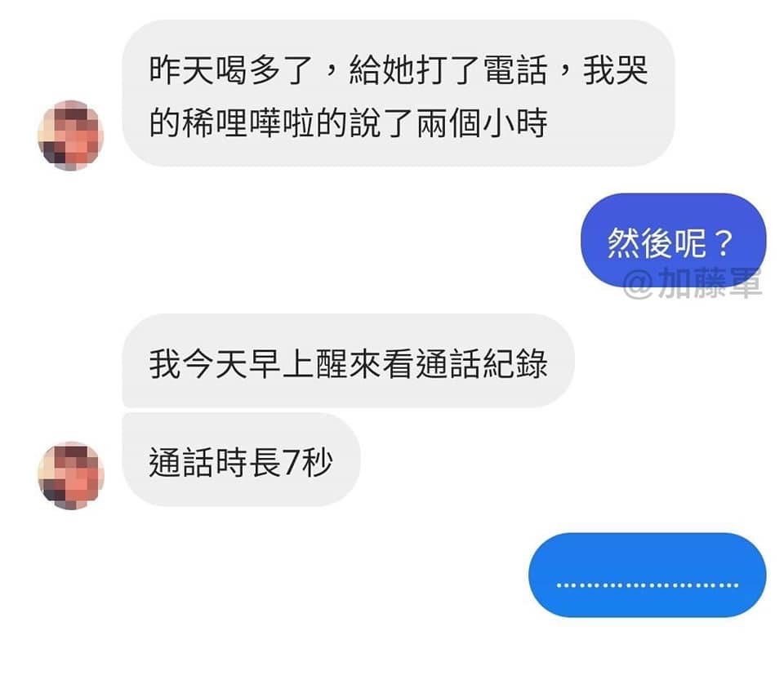Click the words 兩個小時 in the first message
Screen dimensions: 784x680
(x=482, y=122)
